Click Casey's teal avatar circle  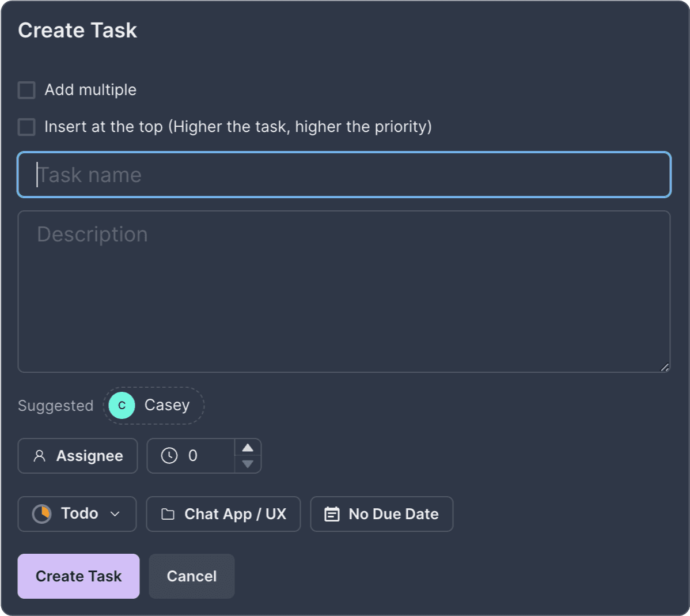click(122, 406)
